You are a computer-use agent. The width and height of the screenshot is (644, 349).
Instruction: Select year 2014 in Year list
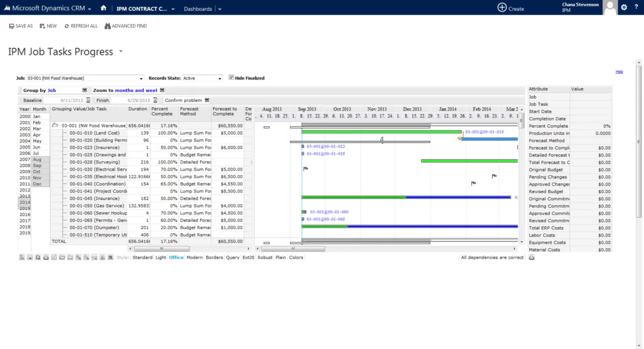click(25, 202)
